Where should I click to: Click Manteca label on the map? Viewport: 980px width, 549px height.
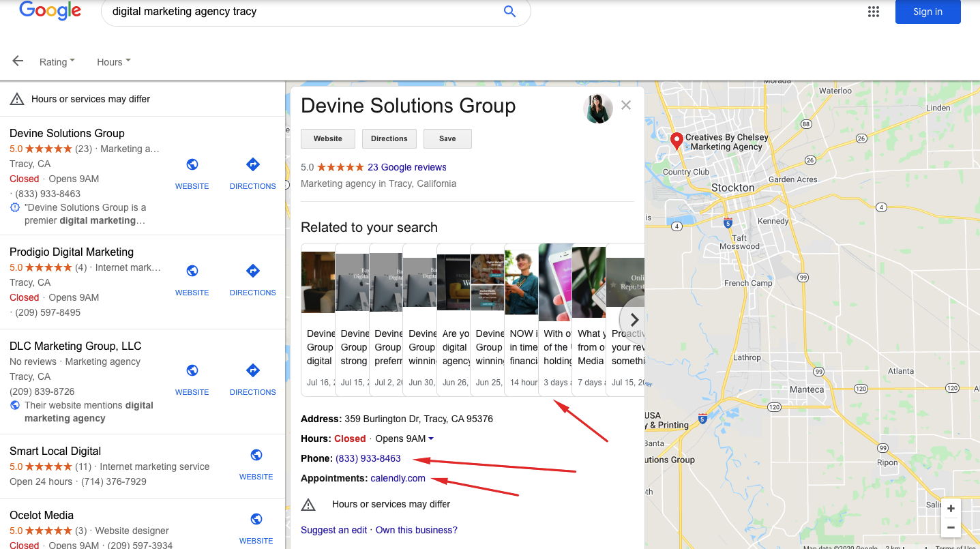click(x=805, y=389)
